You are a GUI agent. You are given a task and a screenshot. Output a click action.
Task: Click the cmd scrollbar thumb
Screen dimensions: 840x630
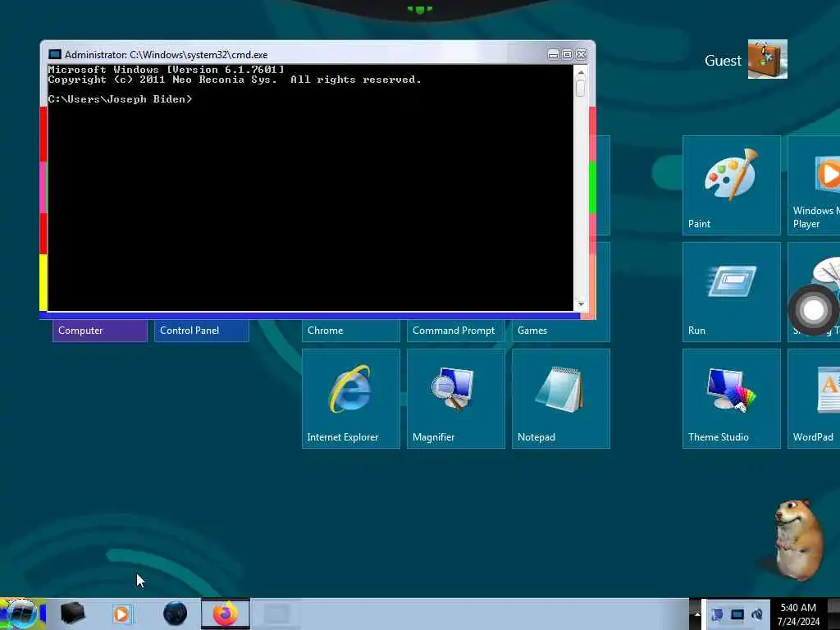(581, 87)
